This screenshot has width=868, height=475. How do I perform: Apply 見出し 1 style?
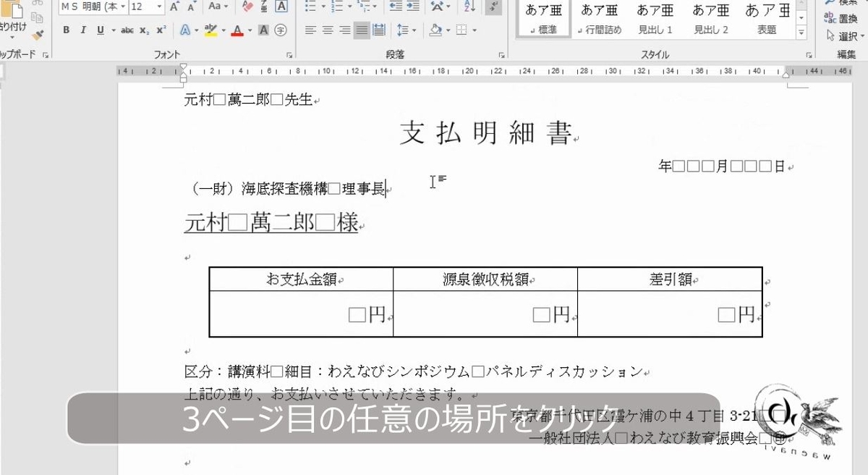(655, 19)
